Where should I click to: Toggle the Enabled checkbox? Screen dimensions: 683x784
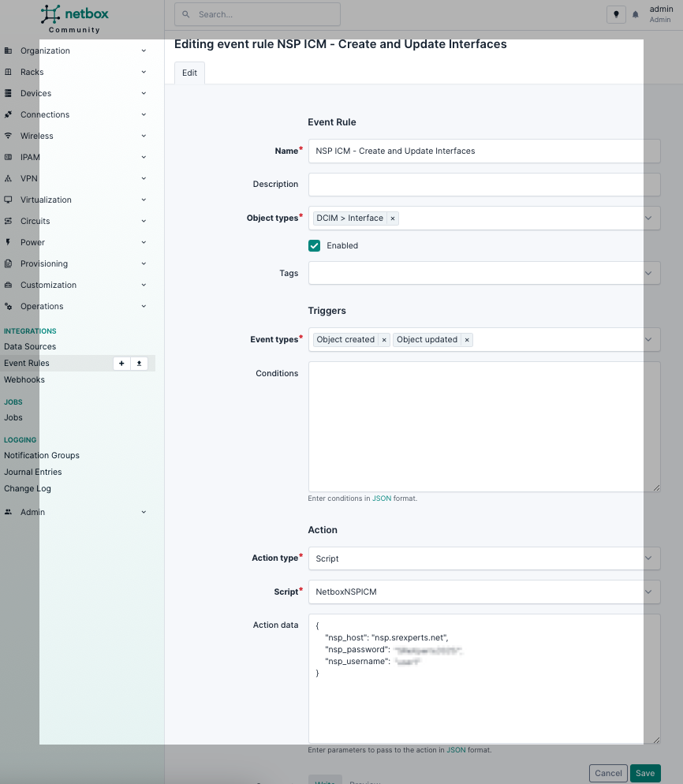pyautogui.click(x=315, y=245)
